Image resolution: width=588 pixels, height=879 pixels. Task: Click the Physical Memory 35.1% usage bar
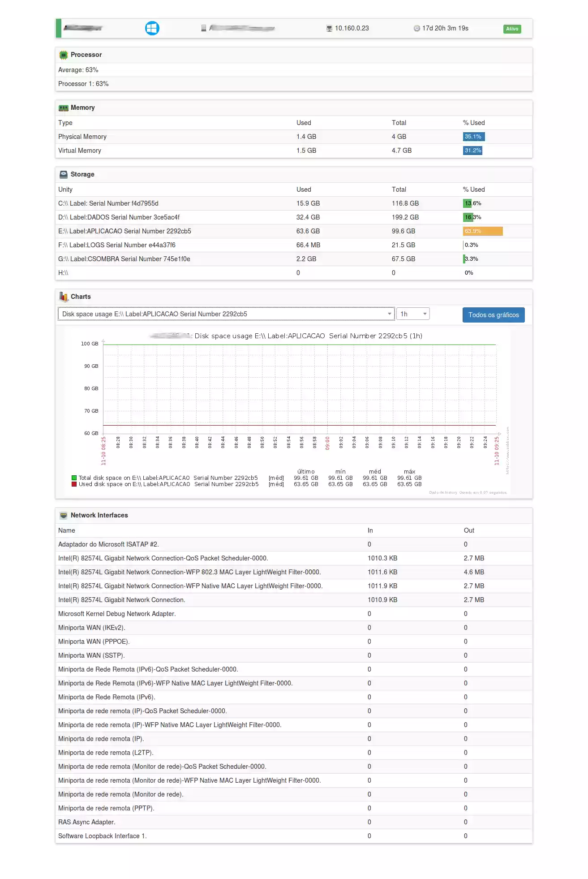[x=473, y=137]
